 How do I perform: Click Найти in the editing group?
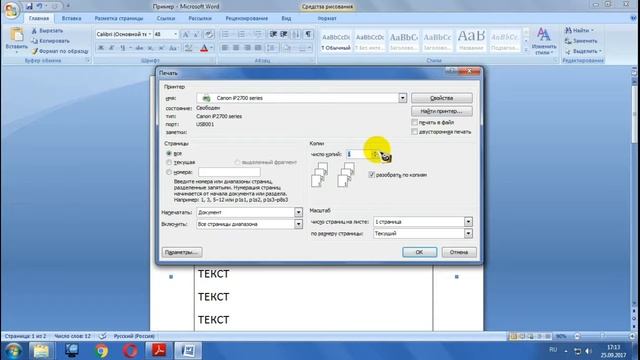coord(579,31)
